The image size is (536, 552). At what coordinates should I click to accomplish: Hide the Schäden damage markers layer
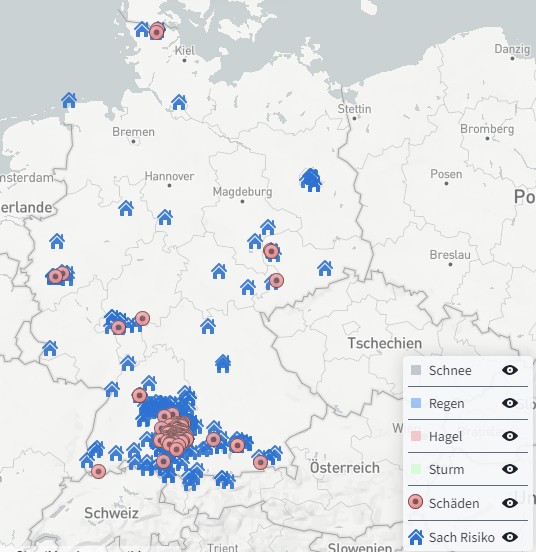point(510,503)
